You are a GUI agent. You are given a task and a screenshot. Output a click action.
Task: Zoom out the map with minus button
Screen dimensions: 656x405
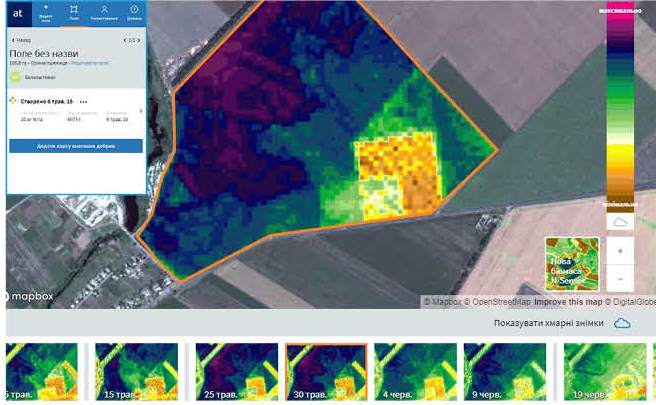[620, 277]
